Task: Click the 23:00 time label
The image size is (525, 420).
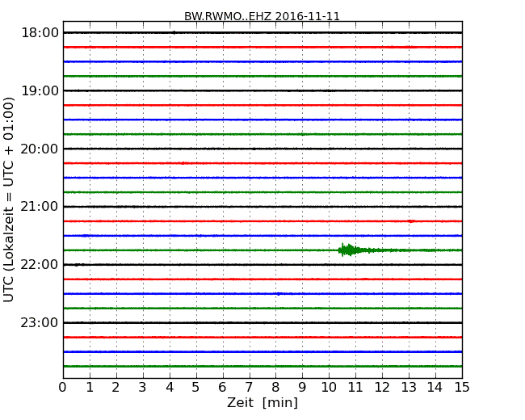Action: 40,322
